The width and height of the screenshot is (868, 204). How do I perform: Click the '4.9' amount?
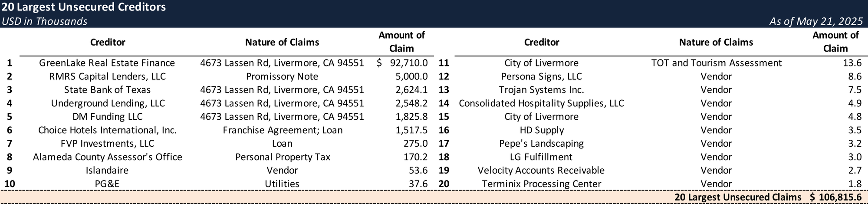click(855, 103)
